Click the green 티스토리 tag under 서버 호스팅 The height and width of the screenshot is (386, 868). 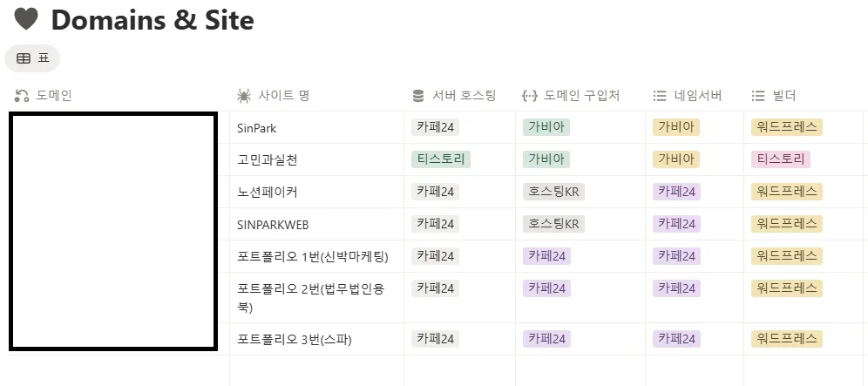coord(441,159)
